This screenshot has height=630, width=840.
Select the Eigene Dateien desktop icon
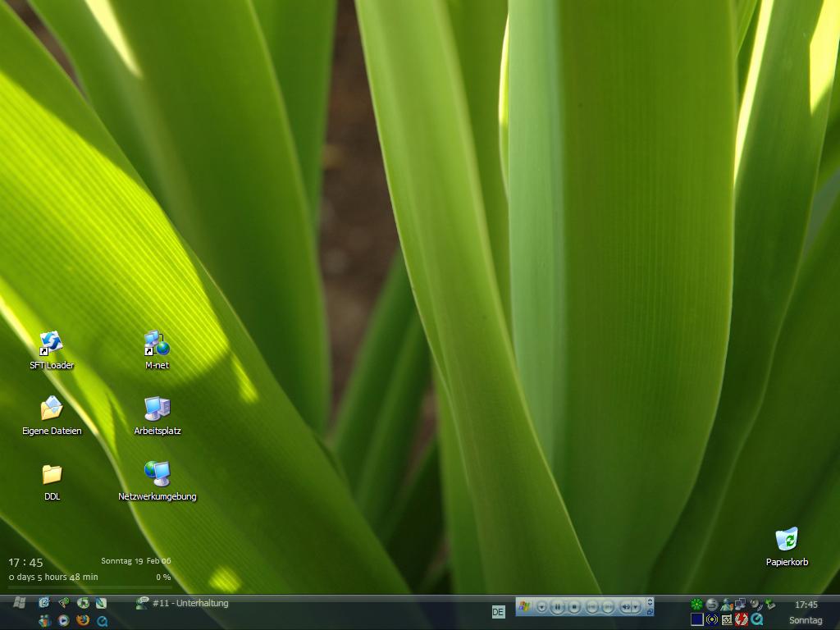[x=52, y=416]
